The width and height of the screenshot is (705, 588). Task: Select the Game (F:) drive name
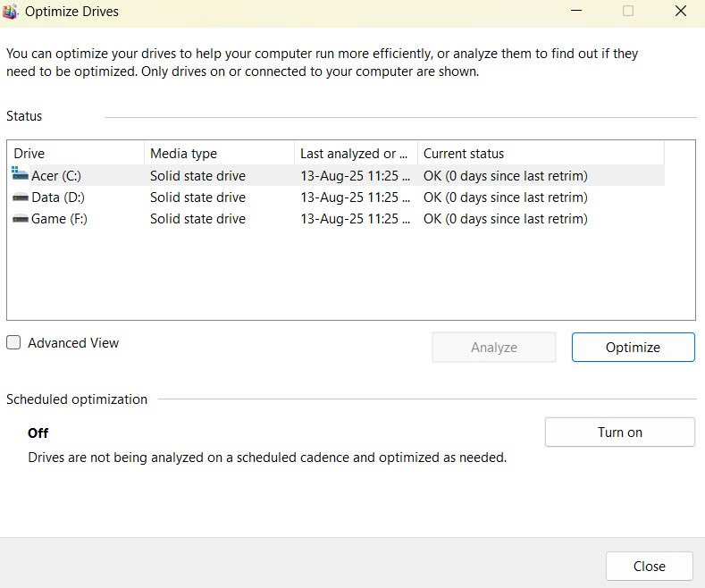(x=60, y=219)
